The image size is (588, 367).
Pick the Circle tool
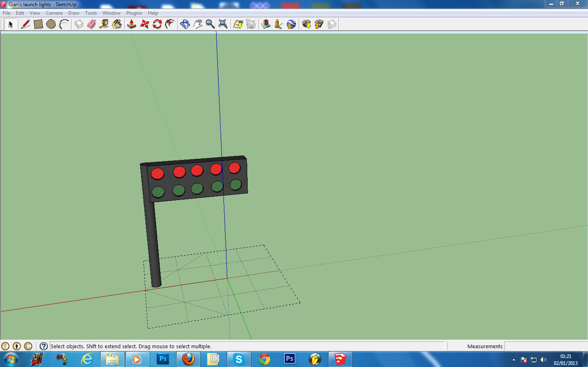[51, 24]
